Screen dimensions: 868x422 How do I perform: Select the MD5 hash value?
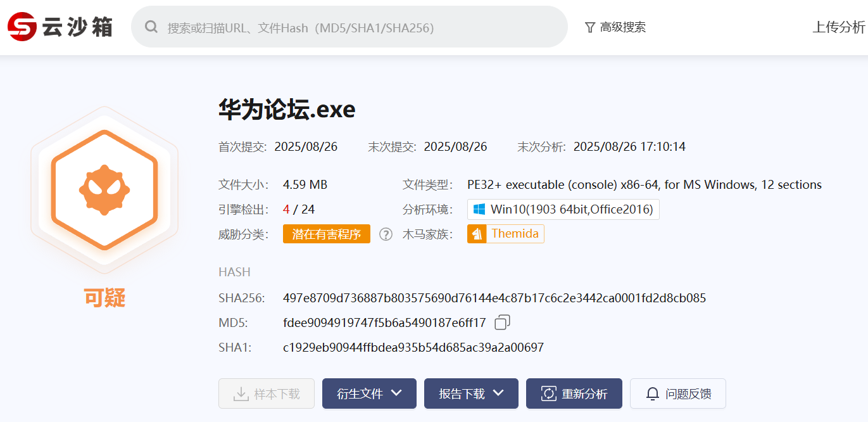pyautogui.click(x=384, y=323)
